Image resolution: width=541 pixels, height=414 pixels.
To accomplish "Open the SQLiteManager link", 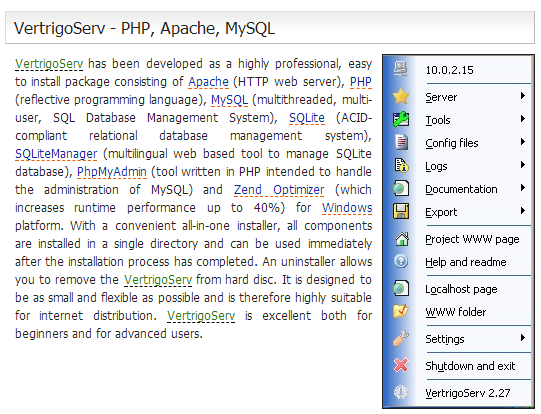I will click(x=56, y=154).
